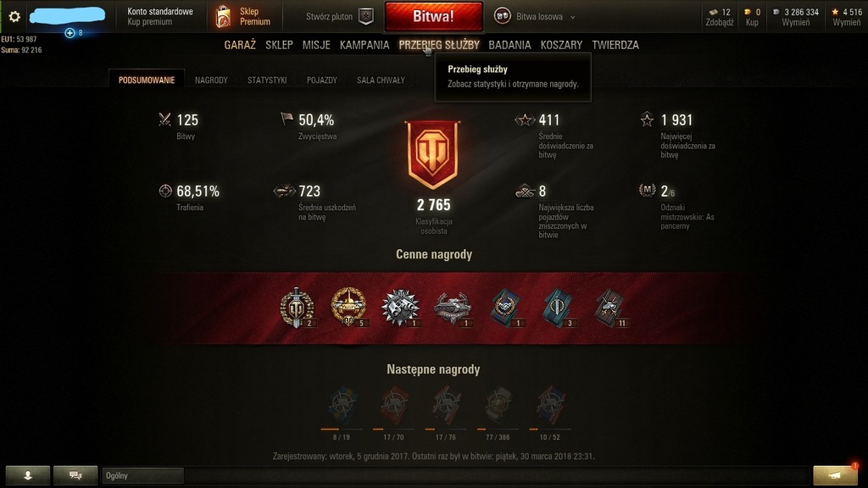Click the notification megaphone button at bottom right
868x488 pixels.
[x=835, y=475]
